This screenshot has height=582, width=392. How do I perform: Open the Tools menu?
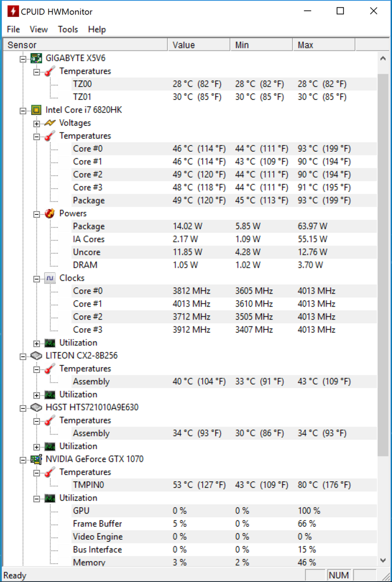coord(68,30)
